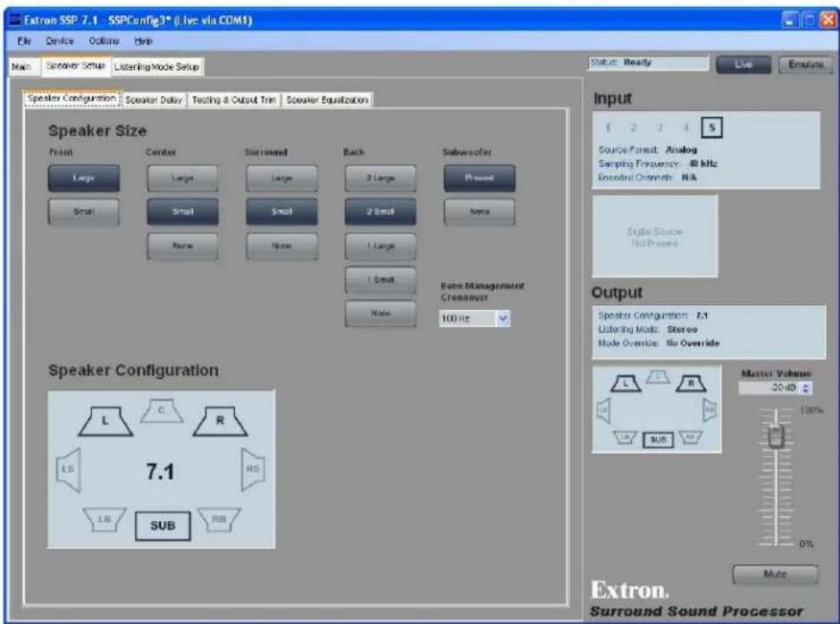Select input 2
The image size is (840, 624).
[x=634, y=128]
